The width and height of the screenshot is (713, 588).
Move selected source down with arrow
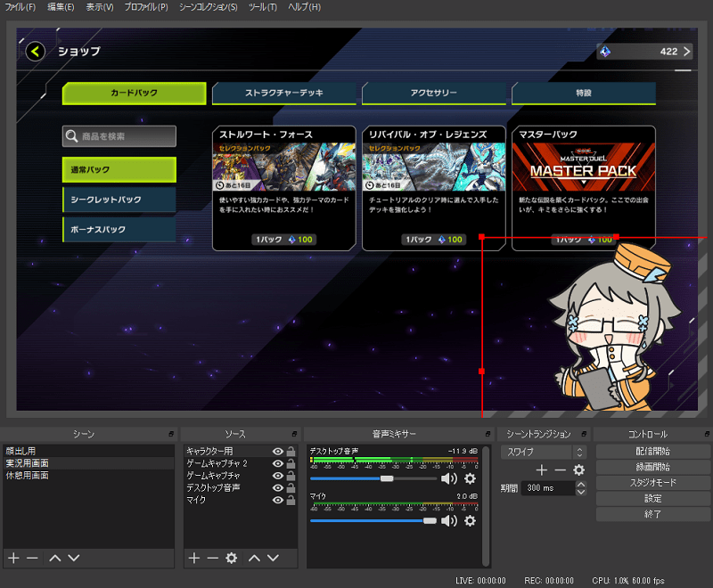click(x=273, y=558)
